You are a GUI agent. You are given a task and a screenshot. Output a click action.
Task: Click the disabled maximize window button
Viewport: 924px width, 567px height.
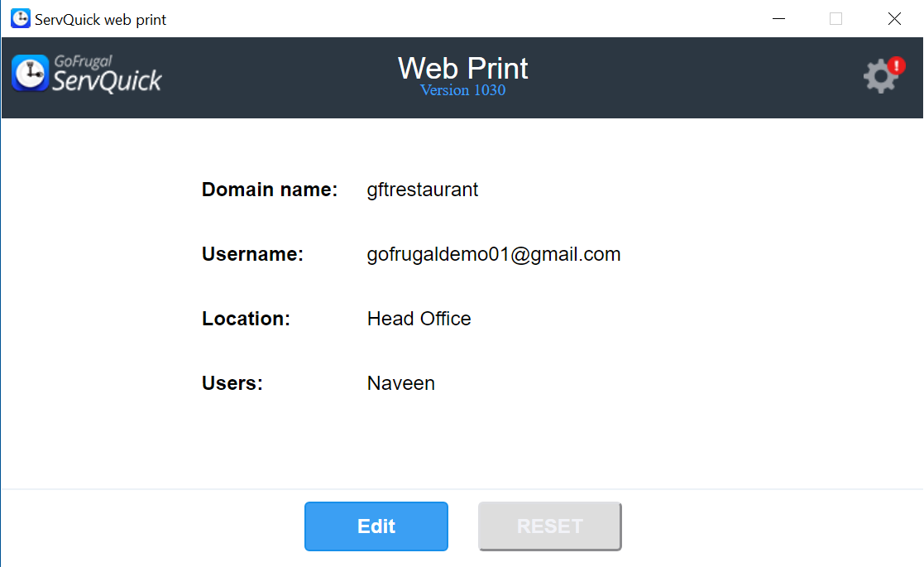[835, 18]
